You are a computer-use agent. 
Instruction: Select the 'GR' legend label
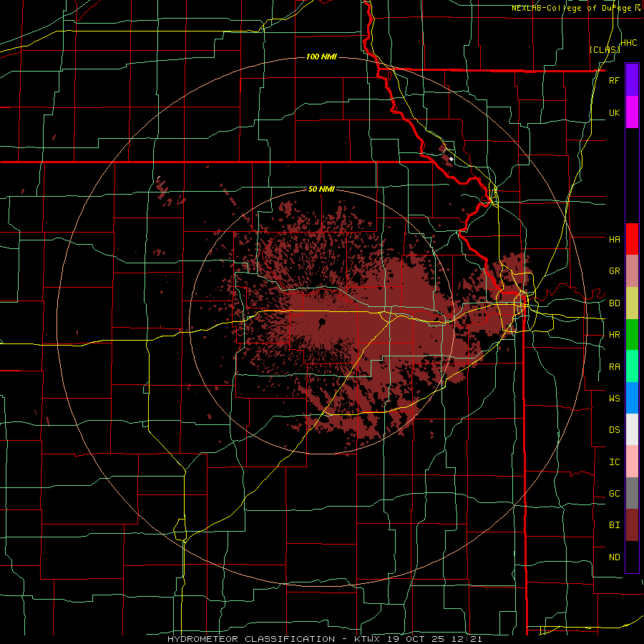(614, 271)
